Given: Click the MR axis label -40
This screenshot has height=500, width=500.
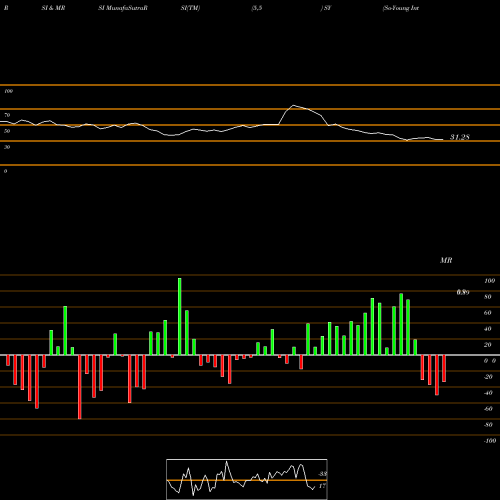Looking at the screenshot, I should 488,393.
